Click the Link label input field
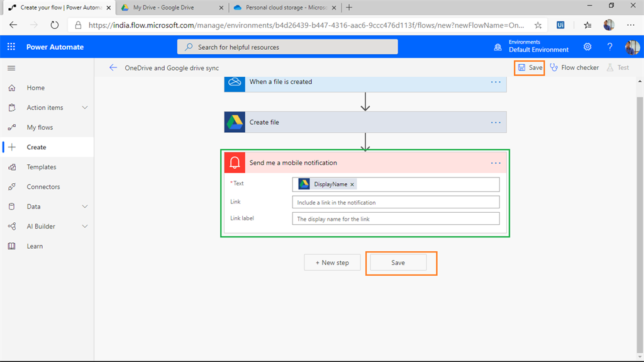The height and width of the screenshot is (362, 644). [x=396, y=218]
